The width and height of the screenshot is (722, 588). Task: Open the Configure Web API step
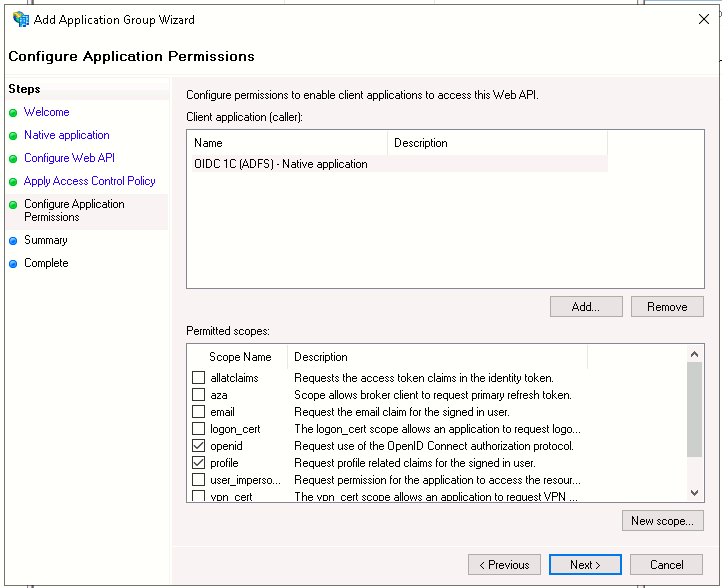click(x=69, y=159)
